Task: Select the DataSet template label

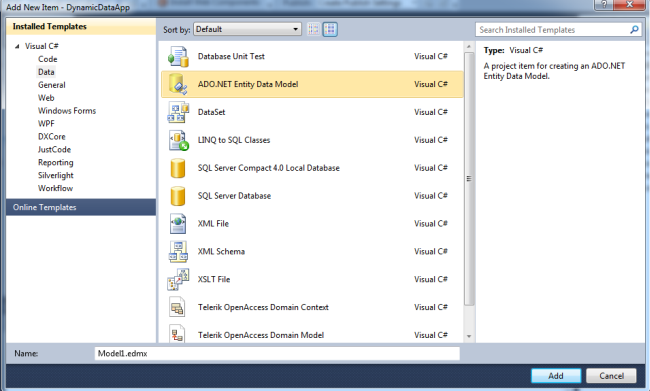Action: pos(211,112)
